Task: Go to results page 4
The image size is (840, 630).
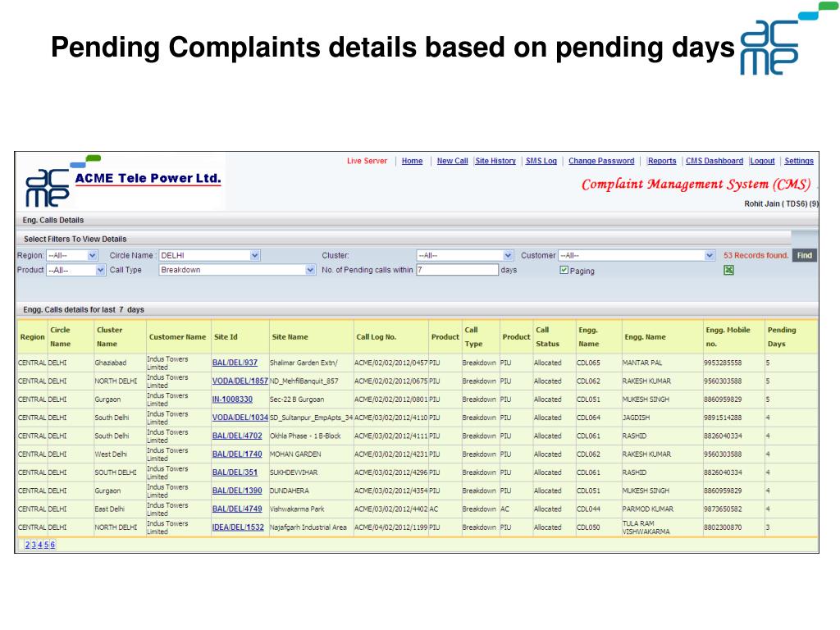Action: [39, 545]
